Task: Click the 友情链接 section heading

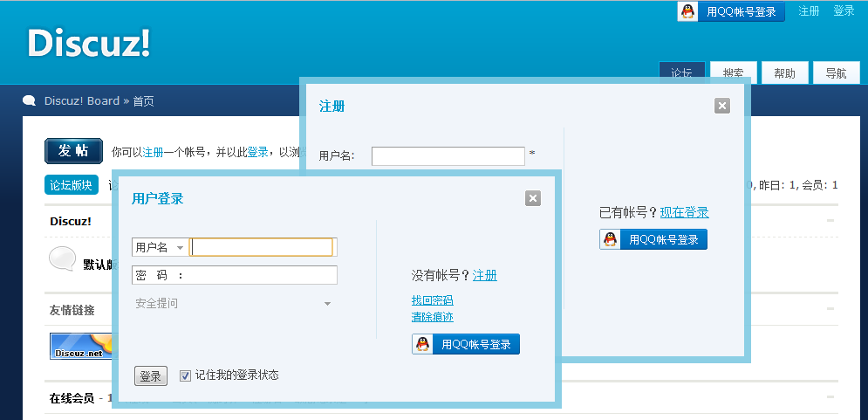Action: point(72,310)
